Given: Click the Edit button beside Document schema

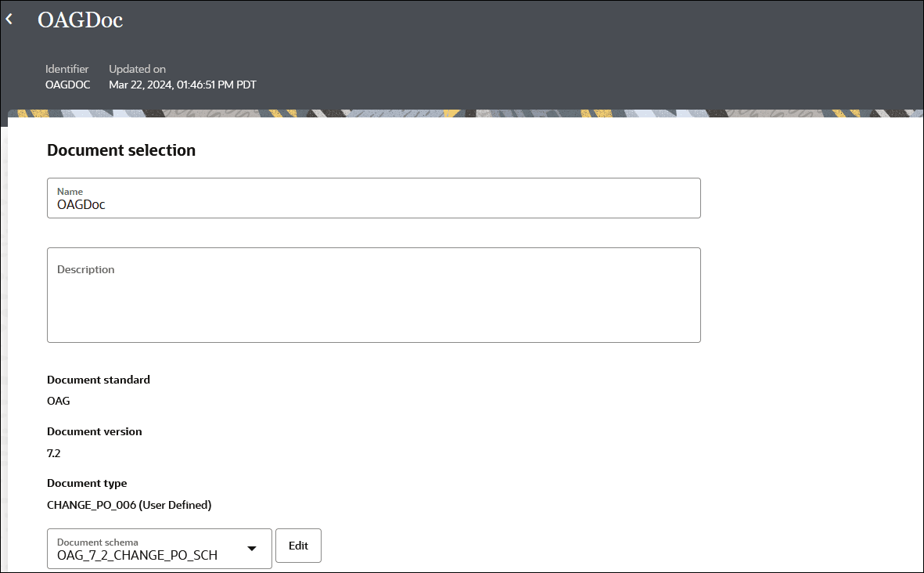Looking at the screenshot, I should 298,546.
